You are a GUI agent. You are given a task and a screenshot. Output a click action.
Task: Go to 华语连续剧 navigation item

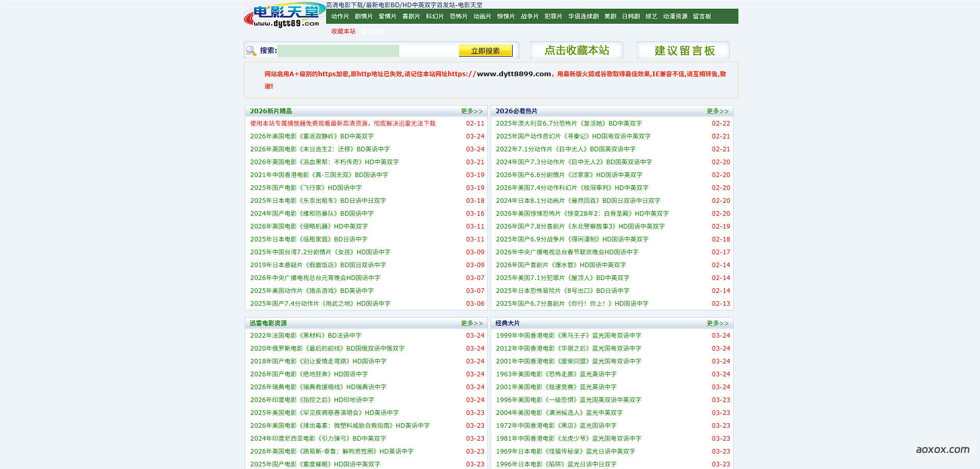click(583, 16)
